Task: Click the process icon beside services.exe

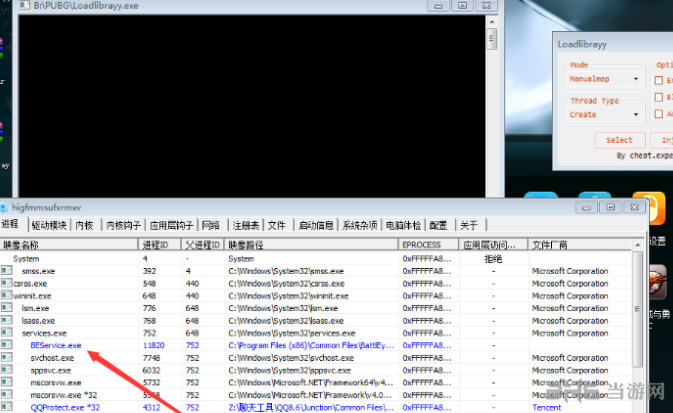Action: pyautogui.click(x=6, y=332)
